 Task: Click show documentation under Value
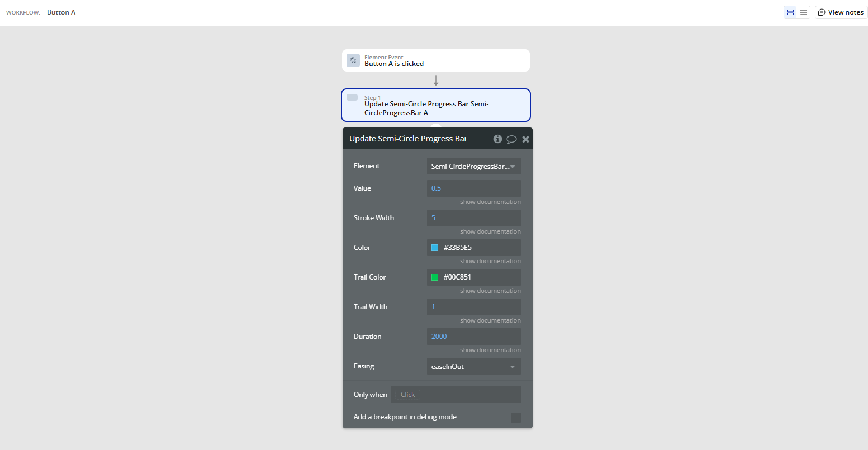point(490,202)
